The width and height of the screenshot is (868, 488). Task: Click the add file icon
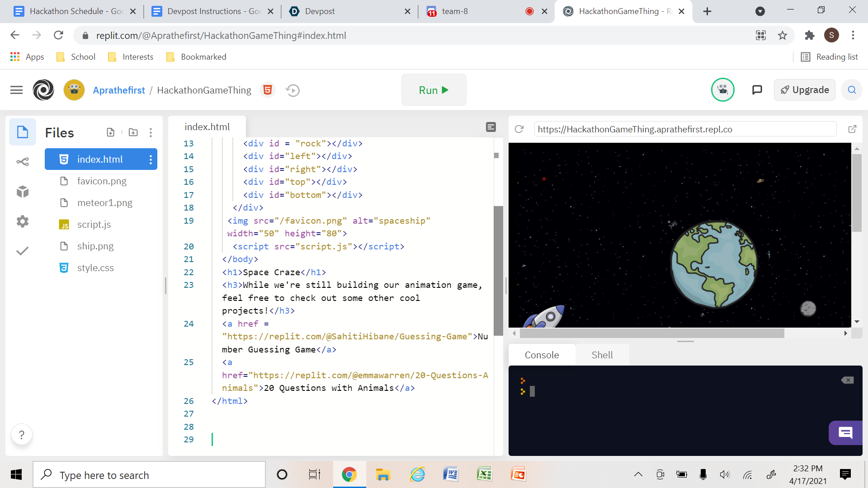pos(111,132)
